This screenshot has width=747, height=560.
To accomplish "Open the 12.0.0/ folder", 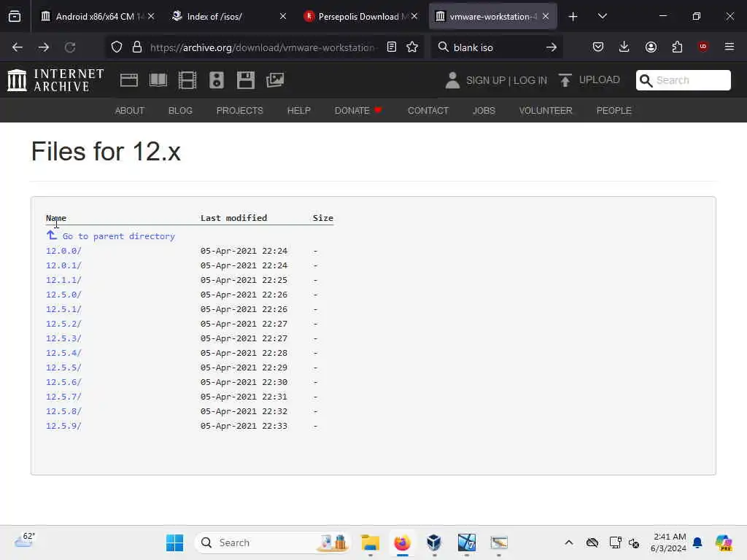I will point(64,251).
